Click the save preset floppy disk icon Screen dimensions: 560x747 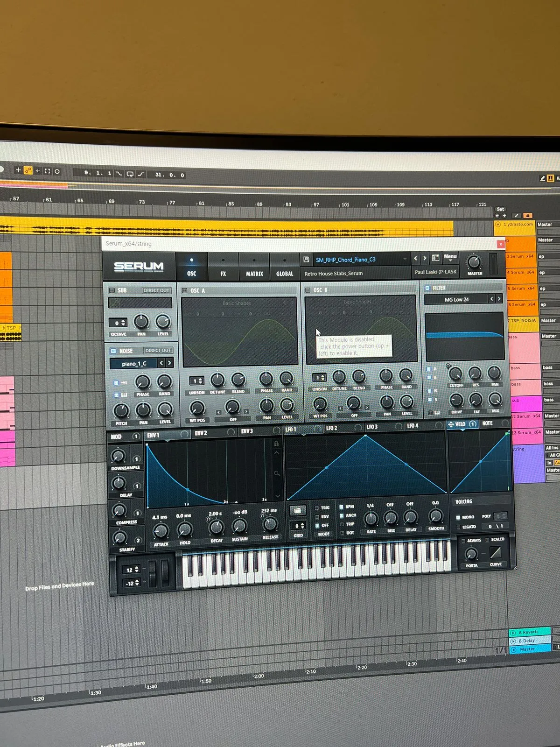tap(306, 260)
